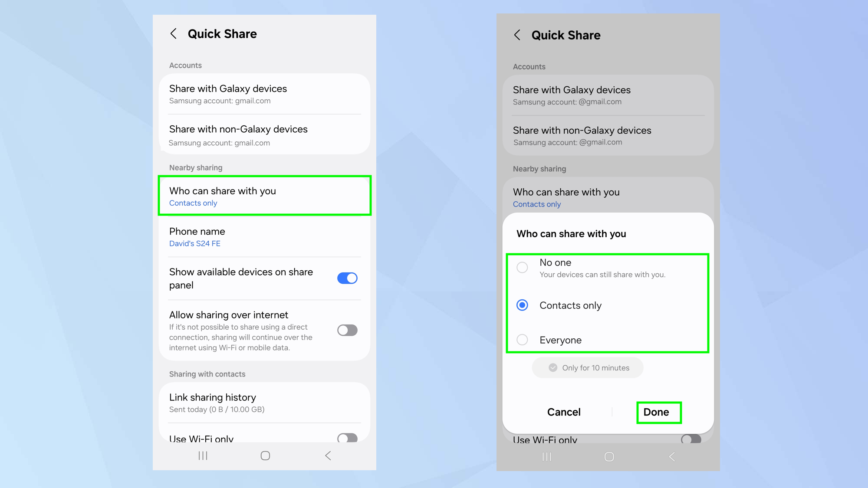The height and width of the screenshot is (488, 868).
Task: Tap Done to confirm sharing choice
Action: tap(658, 412)
